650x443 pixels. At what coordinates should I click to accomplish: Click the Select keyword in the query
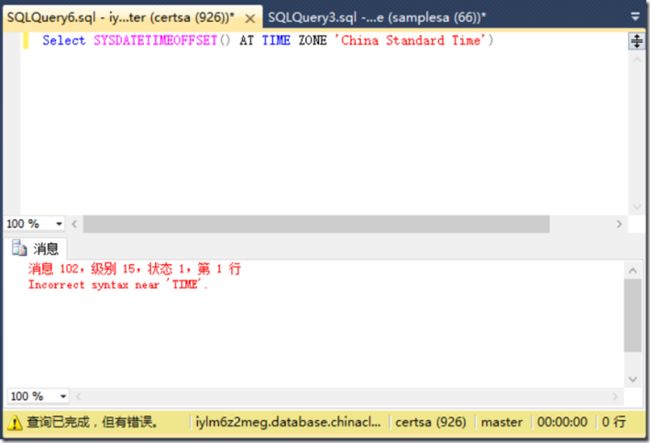(64, 41)
